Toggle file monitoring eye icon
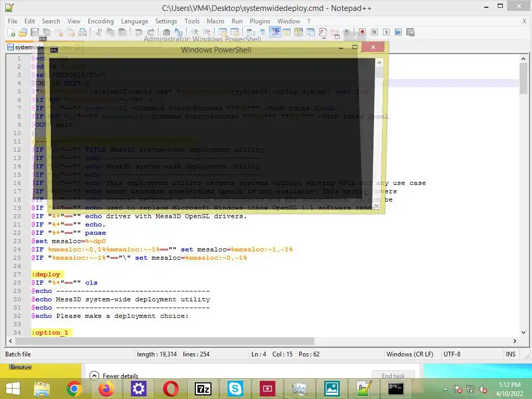532x399 pixels. [347, 32]
